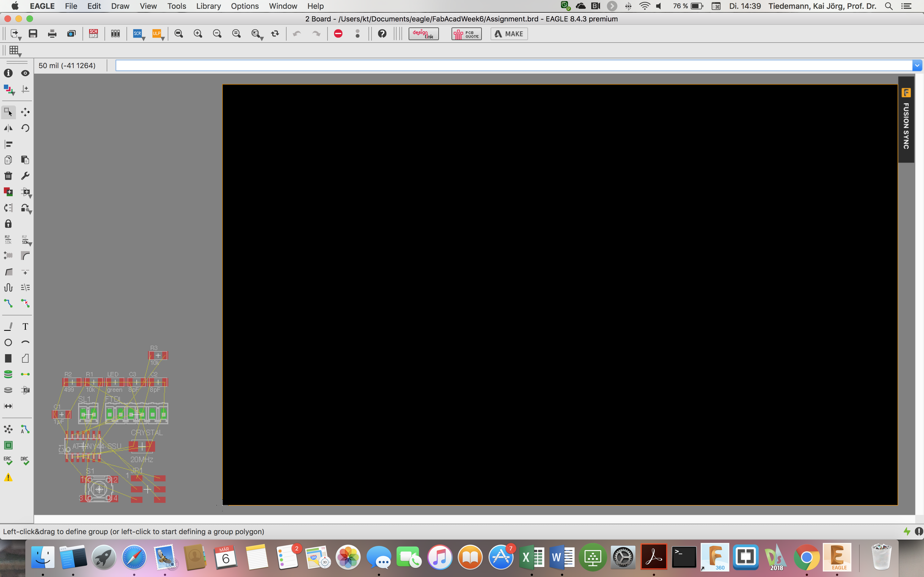
Task: Open the Library menu
Action: [208, 6]
